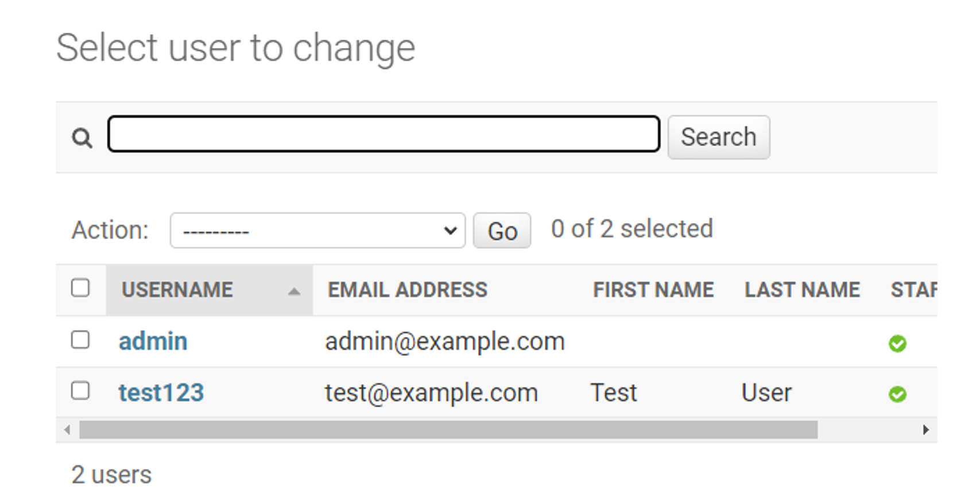Check the test123 row checkbox
The height and width of the screenshot is (503, 980).
click(x=80, y=391)
